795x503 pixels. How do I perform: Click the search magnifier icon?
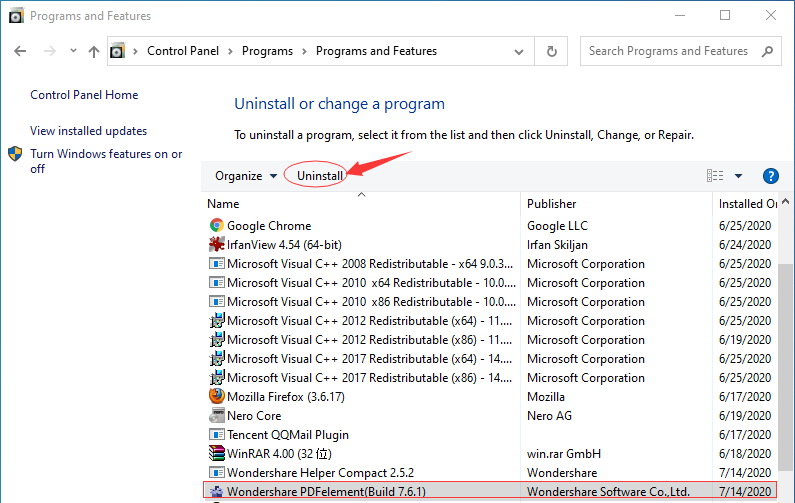tap(767, 51)
